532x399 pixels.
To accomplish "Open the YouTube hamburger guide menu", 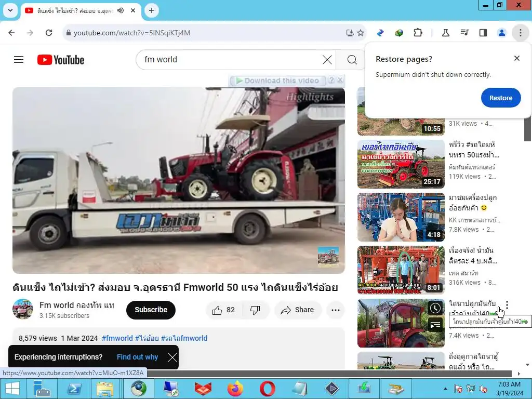I will click(x=19, y=60).
